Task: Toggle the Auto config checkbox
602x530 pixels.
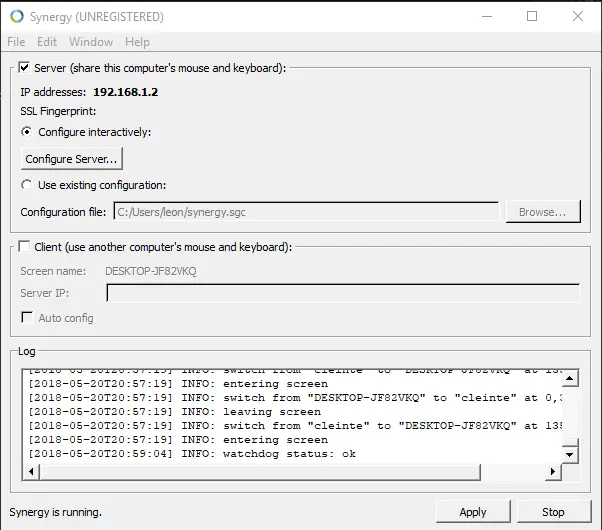Action: (x=27, y=318)
